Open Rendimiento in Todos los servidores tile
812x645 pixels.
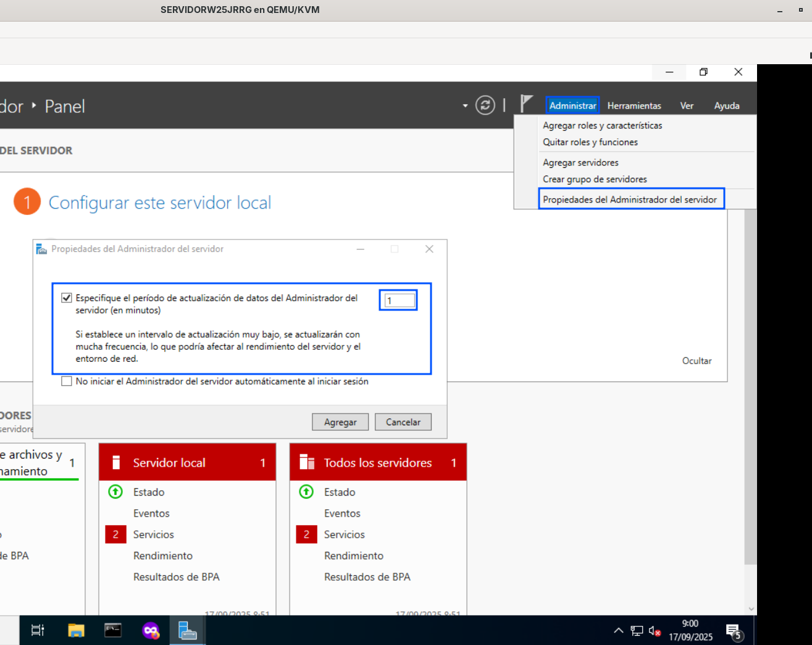tap(354, 556)
